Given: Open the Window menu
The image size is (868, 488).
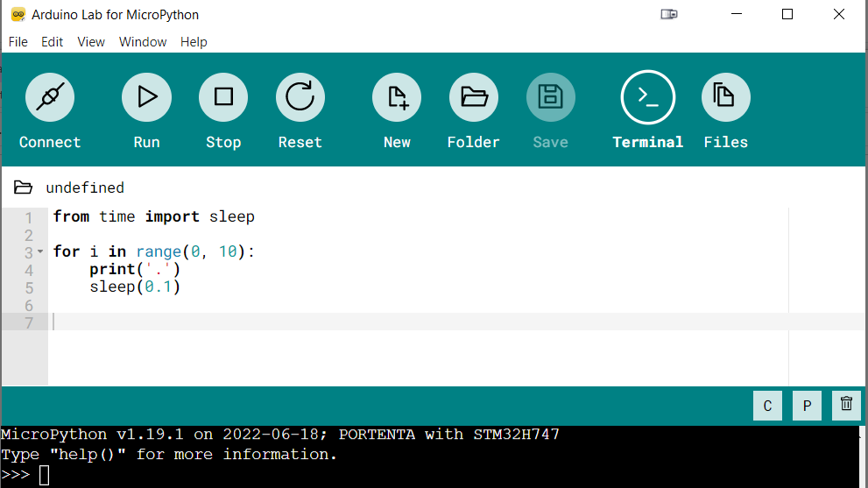Looking at the screenshot, I should [x=143, y=42].
